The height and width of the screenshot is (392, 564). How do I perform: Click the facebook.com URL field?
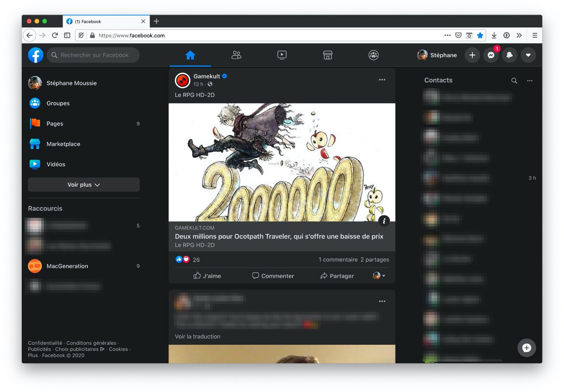pos(261,35)
